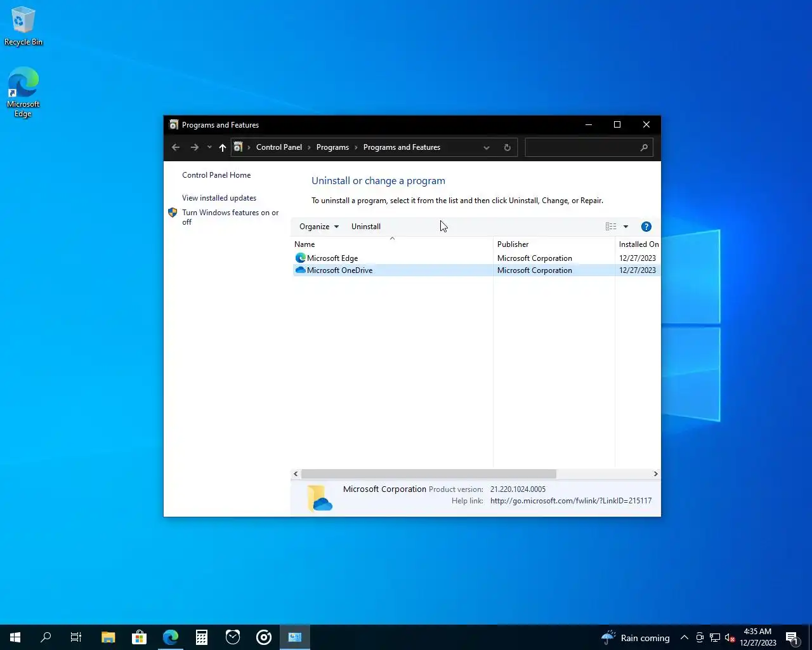Open Recycle Bin desktop icon
Screen dimensions: 812x650
(x=23, y=27)
